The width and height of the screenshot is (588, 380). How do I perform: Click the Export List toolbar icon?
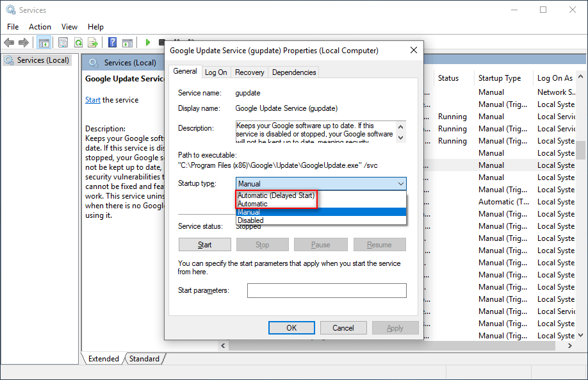pyautogui.click(x=93, y=43)
